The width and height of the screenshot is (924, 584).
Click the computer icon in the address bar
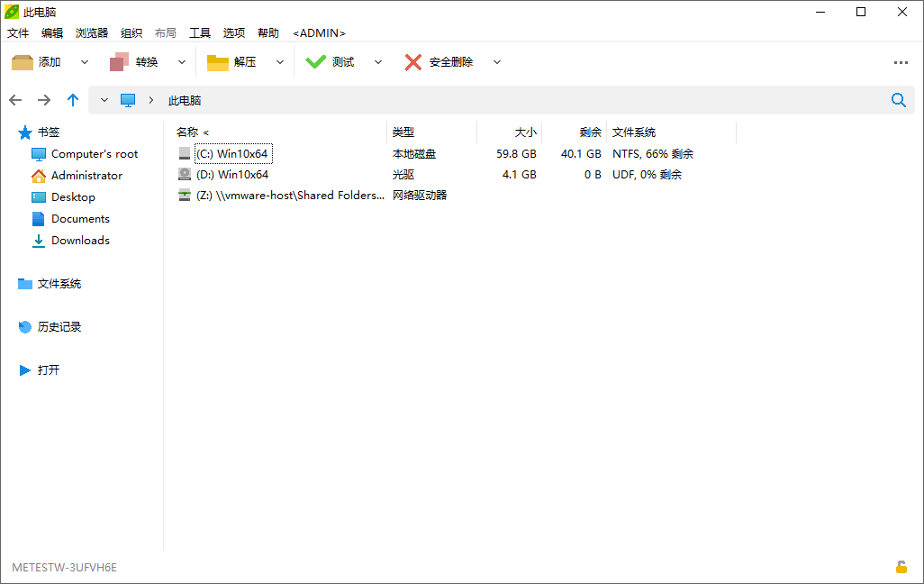point(127,100)
